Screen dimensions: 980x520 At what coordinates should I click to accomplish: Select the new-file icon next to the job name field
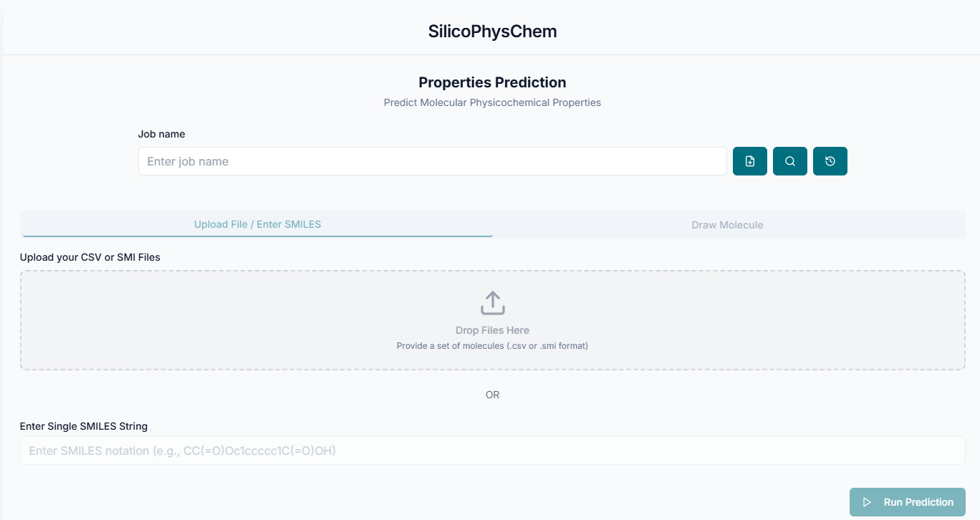[749, 160]
